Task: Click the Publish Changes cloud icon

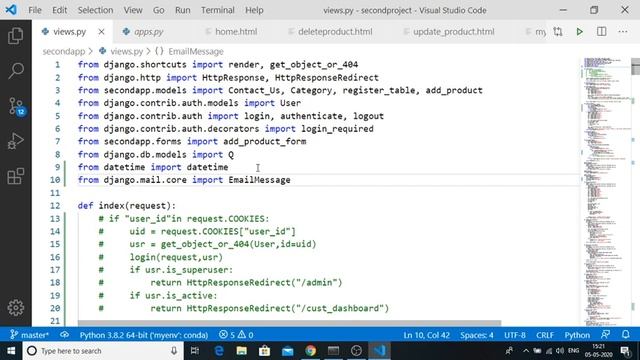Action: tap(64, 335)
